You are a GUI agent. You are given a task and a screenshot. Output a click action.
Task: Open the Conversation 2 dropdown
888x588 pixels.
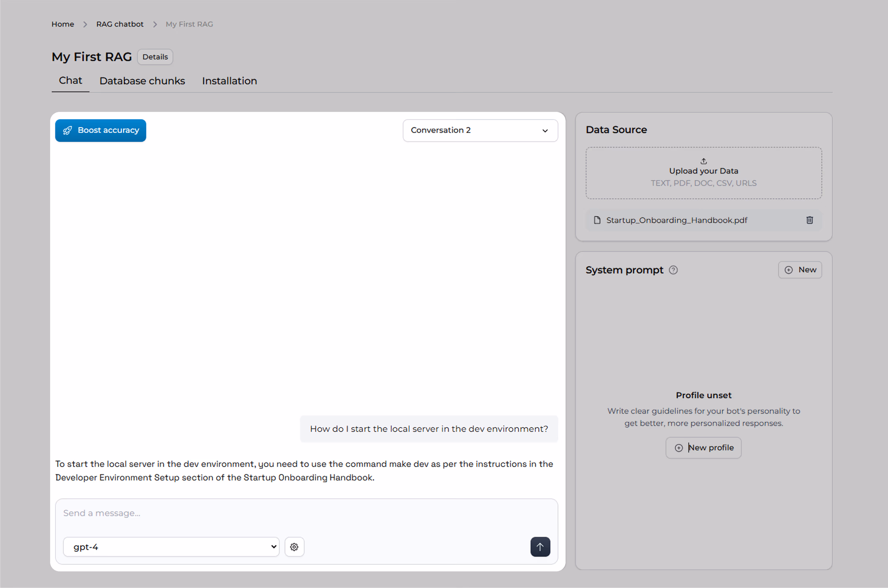(x=480, y=131)
